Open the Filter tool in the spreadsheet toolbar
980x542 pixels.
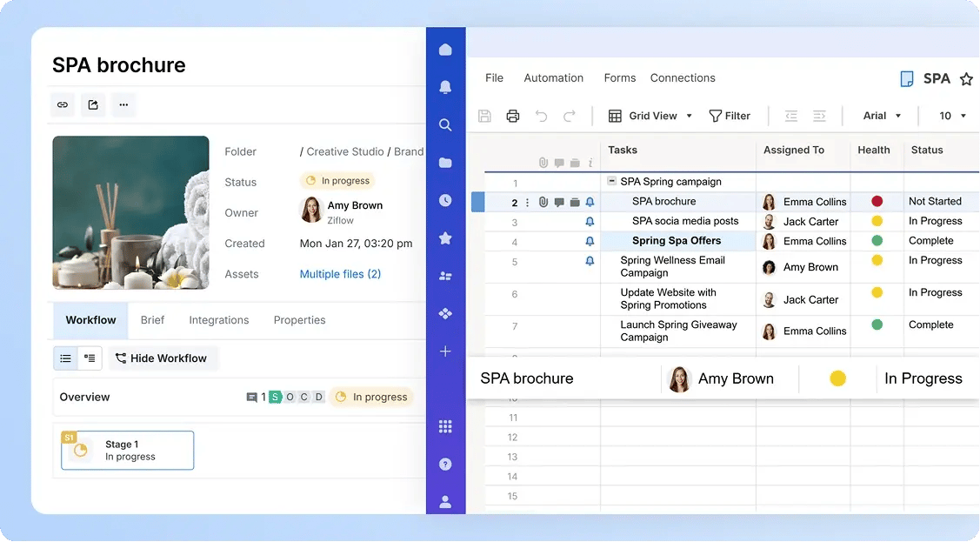click(x=730, y=116)
